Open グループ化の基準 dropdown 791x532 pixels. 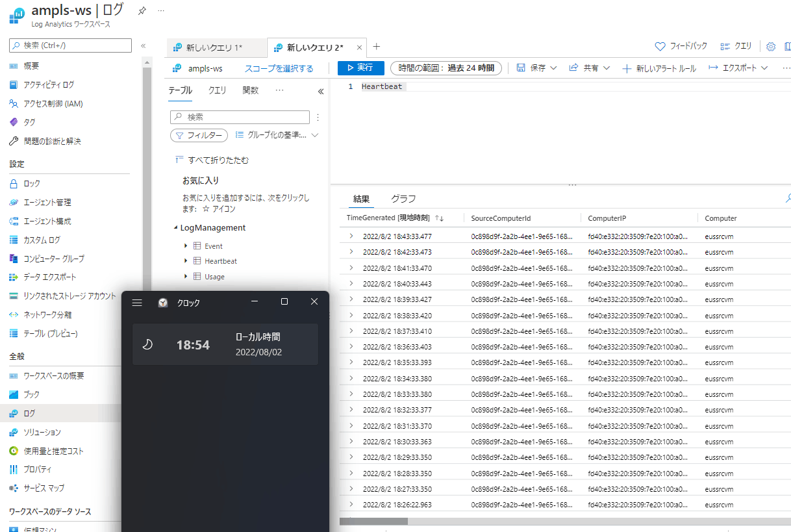[x=277, y=135]
